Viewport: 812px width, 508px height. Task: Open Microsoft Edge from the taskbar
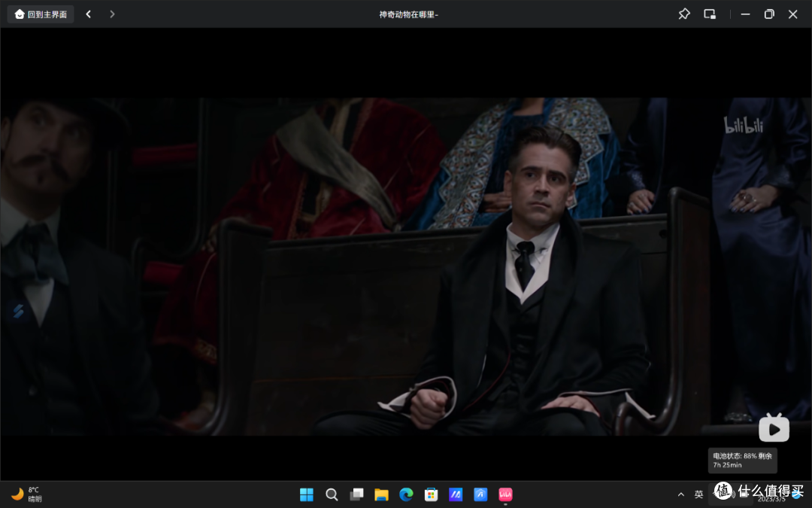coord(406,494)
